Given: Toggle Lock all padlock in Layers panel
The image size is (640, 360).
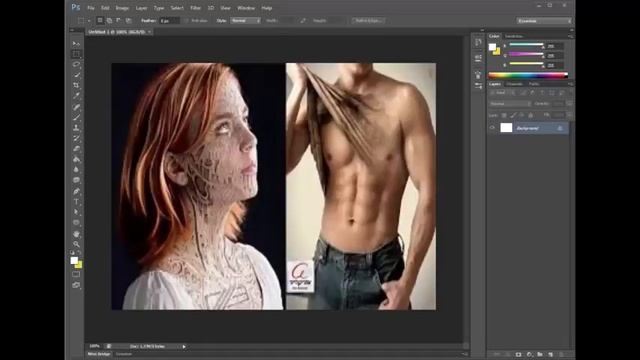Looking at the screenshot, I should point(531,116).
